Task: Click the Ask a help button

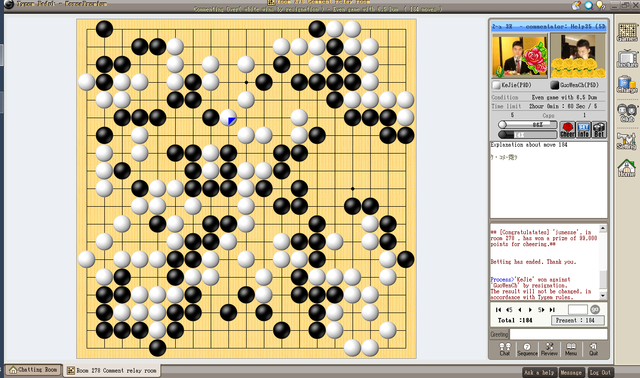Action: tap(539, 372)
